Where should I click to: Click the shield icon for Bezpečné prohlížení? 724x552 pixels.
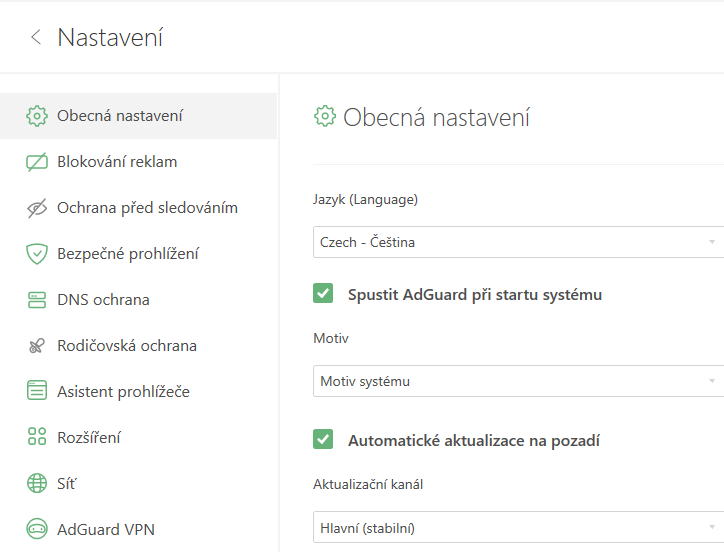(37, 254)
